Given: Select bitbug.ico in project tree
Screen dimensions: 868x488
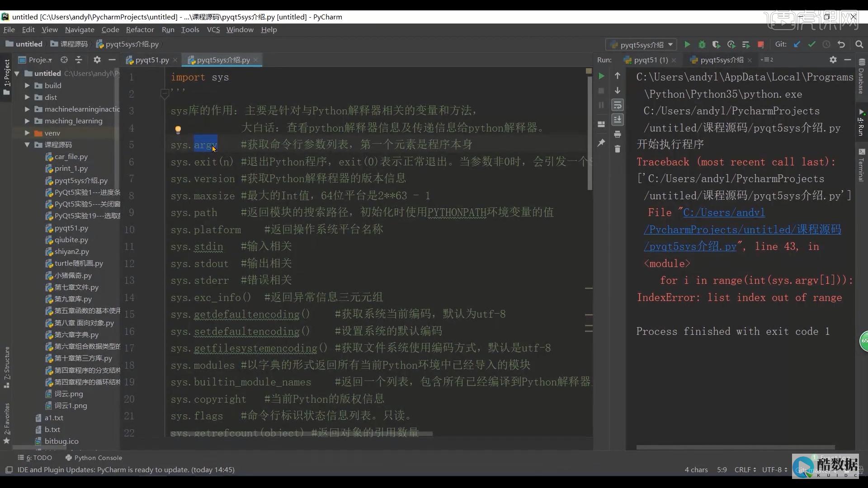Looking at the screenshot, I should coord(61,441).
